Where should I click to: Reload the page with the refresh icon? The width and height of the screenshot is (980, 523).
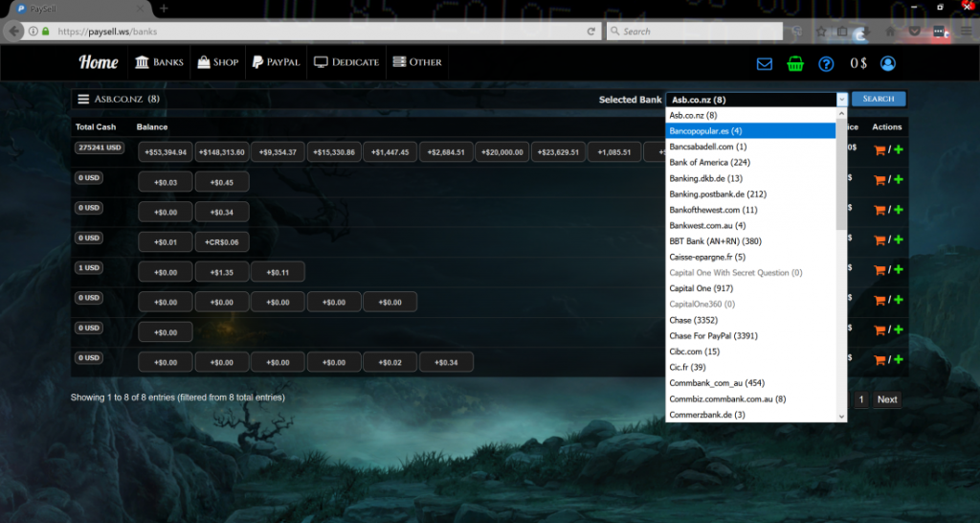[590, 32]
